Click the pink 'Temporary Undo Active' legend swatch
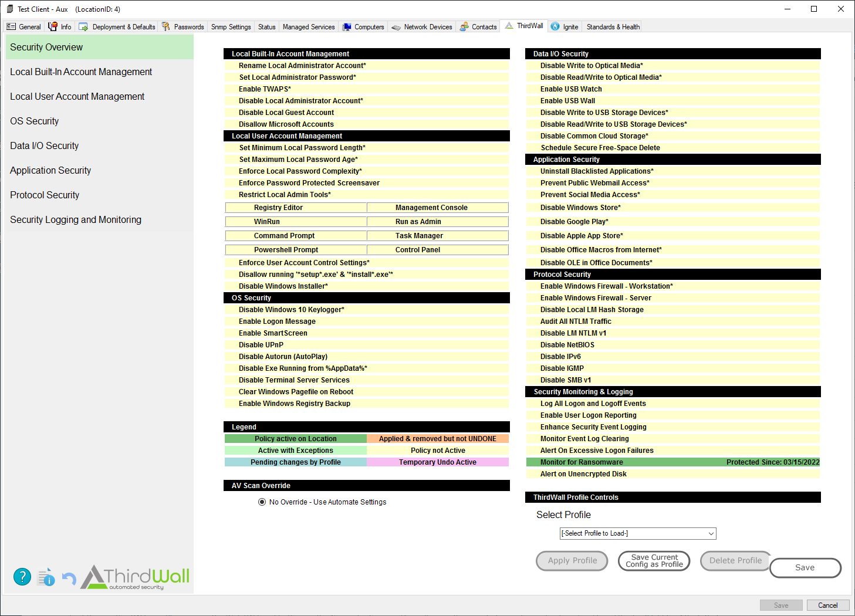The width and height of the screenshot is (855, 616). tap(438, 462)
